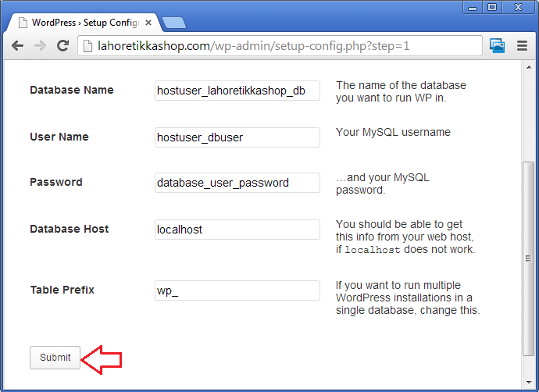This screenshot has width=539, height=392.
Task: Click the vertical scrollbar thumb
Action: click(529, 258)
